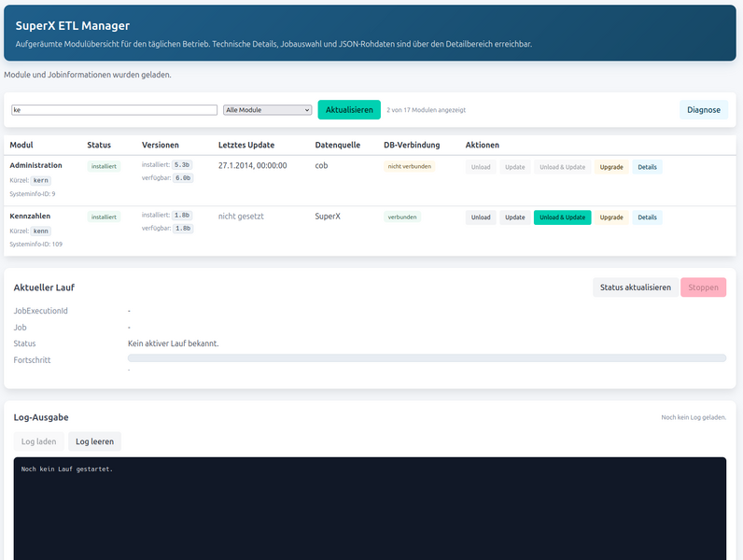Click the installiert badge for Administration
This screenshot has height=560, width=743.
[x=104, y=166]
